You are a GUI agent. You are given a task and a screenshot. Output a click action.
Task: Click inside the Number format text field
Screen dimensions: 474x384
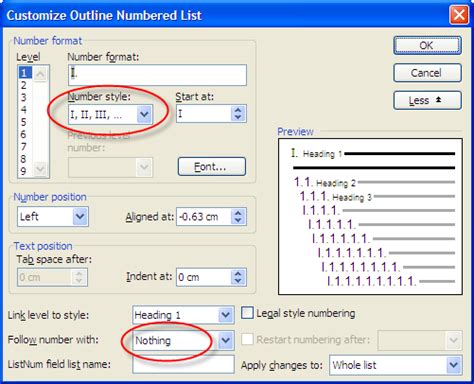click(x=157, y=75)
